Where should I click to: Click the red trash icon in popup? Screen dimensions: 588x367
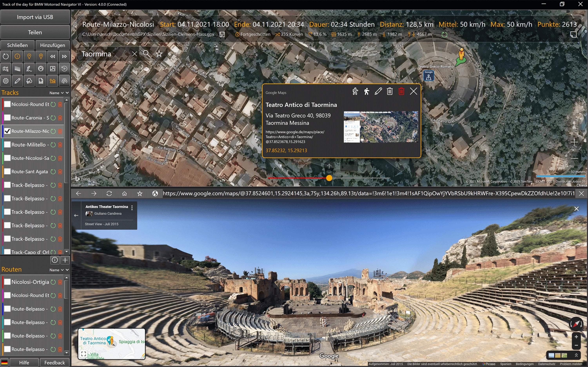tap(401, 91)
